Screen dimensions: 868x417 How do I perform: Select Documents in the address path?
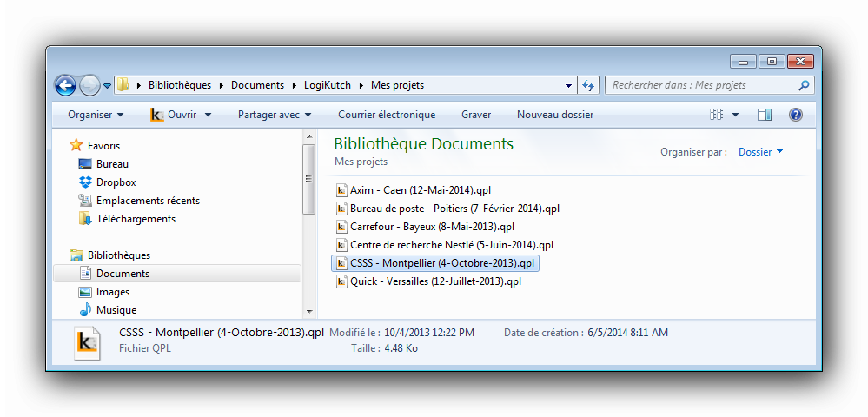pyautogui.click(x=257, y=85)
